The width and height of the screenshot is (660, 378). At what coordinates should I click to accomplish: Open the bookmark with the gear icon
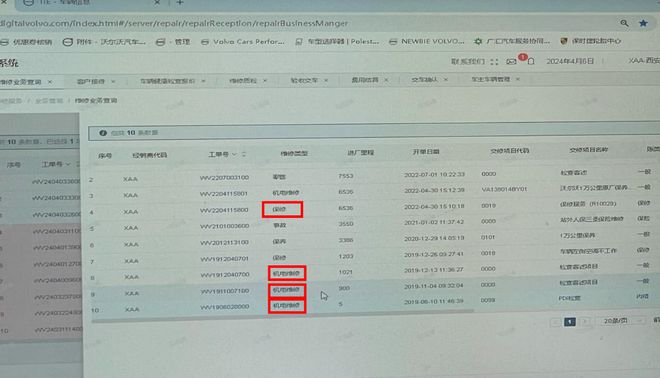tap(512, 41)
